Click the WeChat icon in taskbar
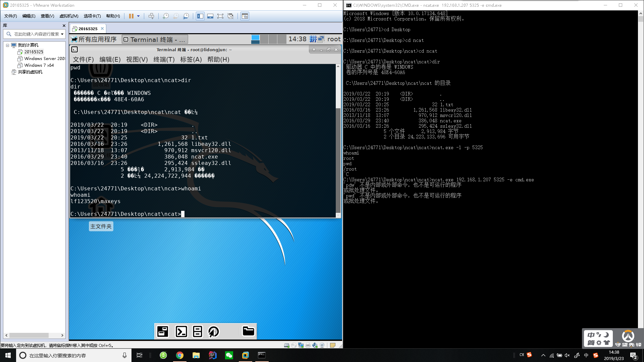The height and width of the screenshot is (362, 644). 229,355
